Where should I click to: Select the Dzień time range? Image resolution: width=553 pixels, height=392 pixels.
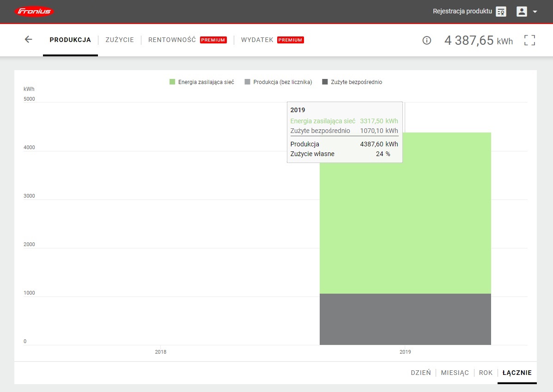tap(420, 373)
